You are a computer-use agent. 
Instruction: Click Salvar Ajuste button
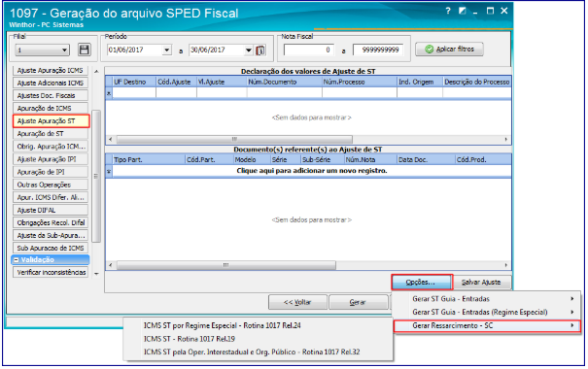(x=481, y=282)
